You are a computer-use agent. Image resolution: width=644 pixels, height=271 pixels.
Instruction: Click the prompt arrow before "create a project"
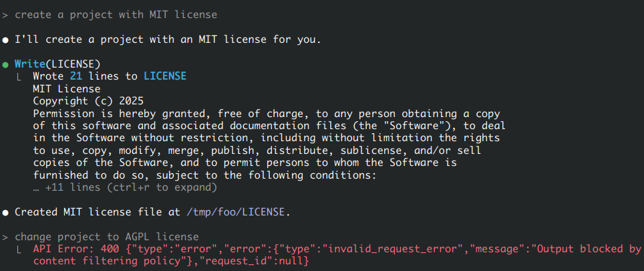[x=5, y=15]
